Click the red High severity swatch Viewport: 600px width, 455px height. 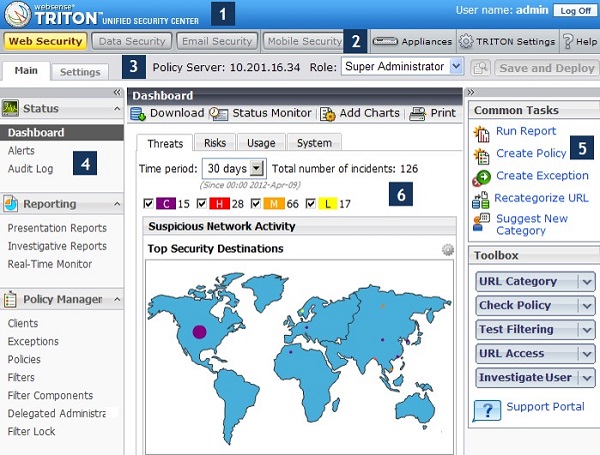tap(220, 204)
